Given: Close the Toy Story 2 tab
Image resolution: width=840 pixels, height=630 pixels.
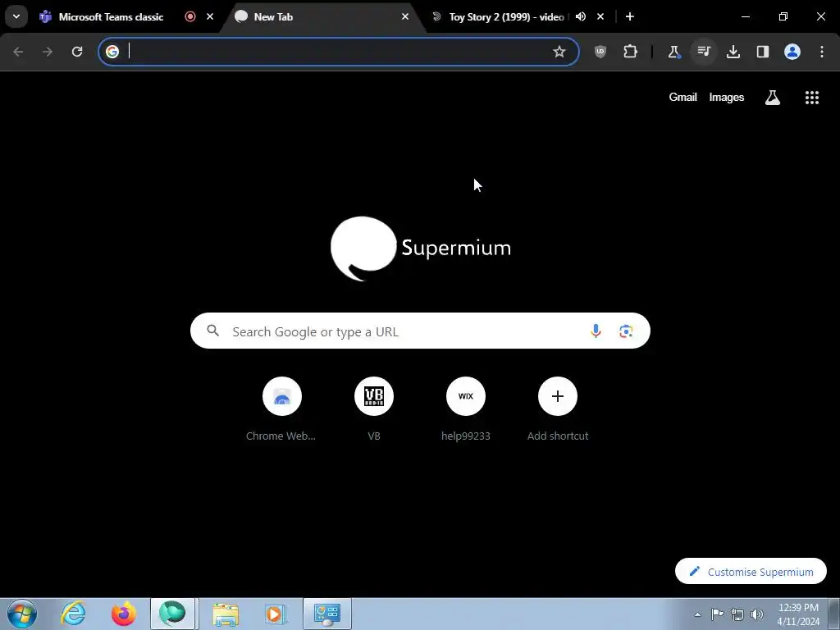Looking at the screenshot, I should (600, 16).
